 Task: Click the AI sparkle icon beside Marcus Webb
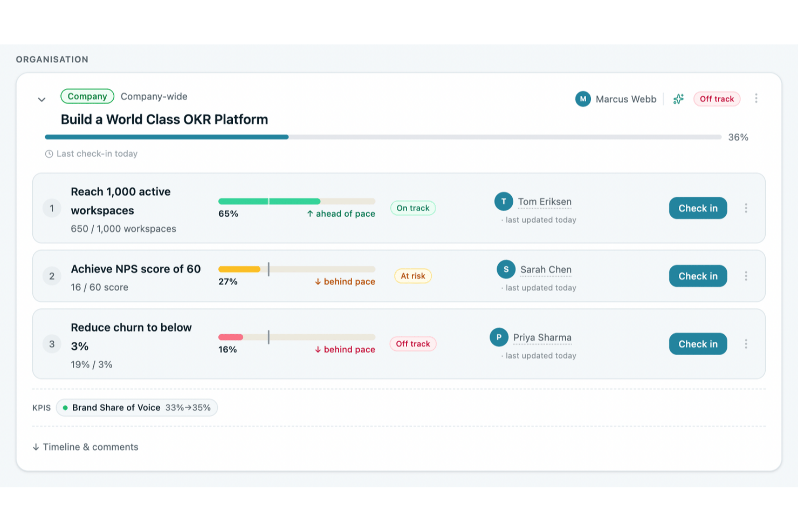coord(678,99)
